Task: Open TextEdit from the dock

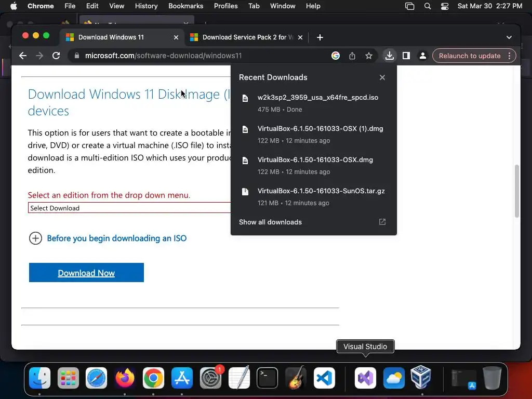Action: pyautogui.click(x=239, y=378)
